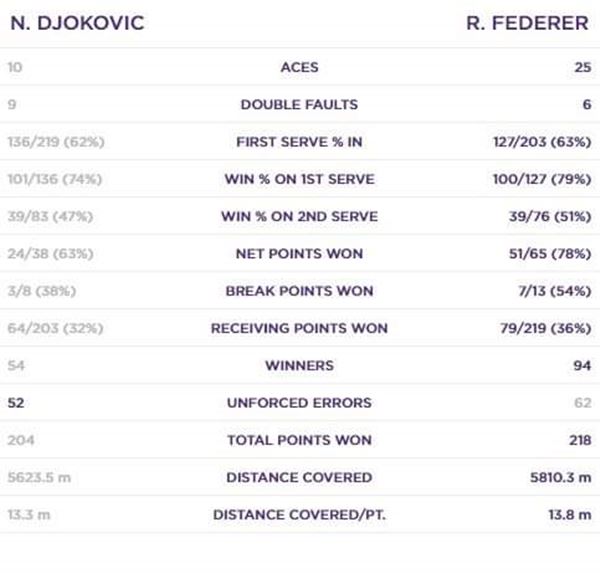The height and width of the screenshot is (573, 600).
Task: Click the DOUBLE FAULTS row label
Action: pyautogui.click(x=299, y=105)
